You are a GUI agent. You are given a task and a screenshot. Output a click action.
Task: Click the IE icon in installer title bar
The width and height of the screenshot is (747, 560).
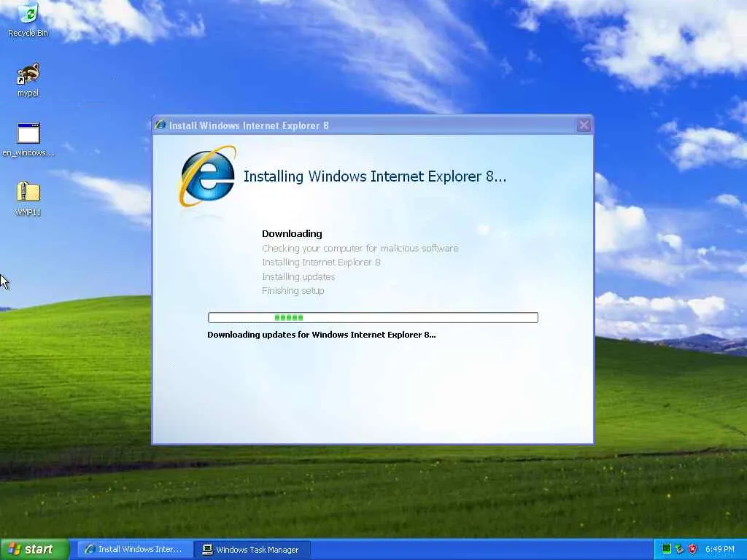pos(160,125)
